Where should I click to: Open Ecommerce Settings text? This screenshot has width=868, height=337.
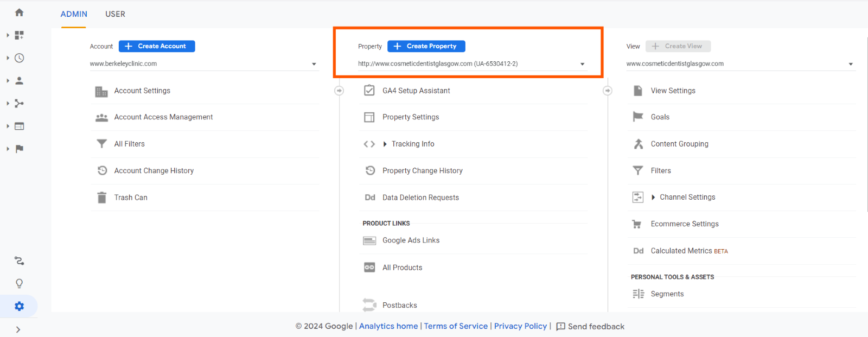[x=685, y=224]
